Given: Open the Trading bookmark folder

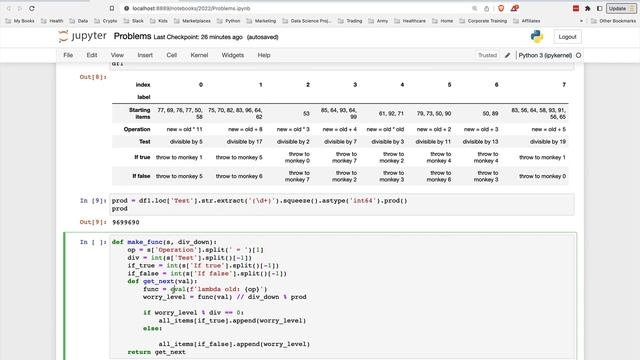Looking at the screenshot, I should click(x=350, y=21).
